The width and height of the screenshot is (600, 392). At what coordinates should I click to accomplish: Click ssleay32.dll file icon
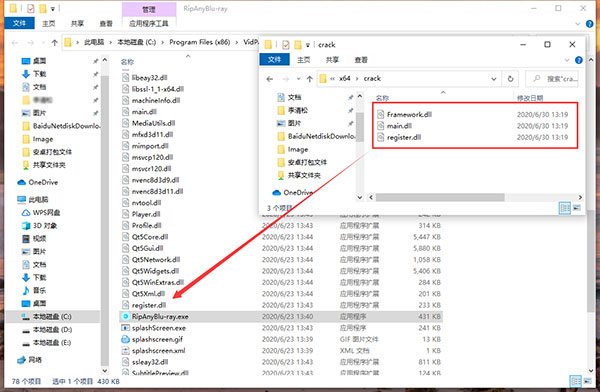point(126,362)
